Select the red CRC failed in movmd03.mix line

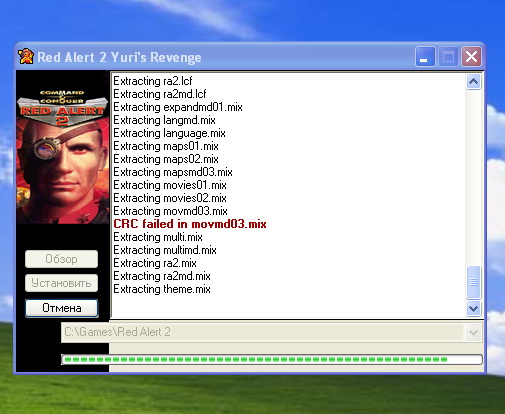pos(190,224)
